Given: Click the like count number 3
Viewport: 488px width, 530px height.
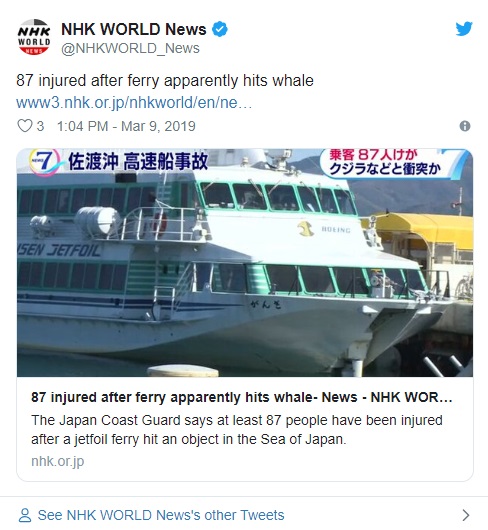Looking at the screenshot, I should 40,126.
